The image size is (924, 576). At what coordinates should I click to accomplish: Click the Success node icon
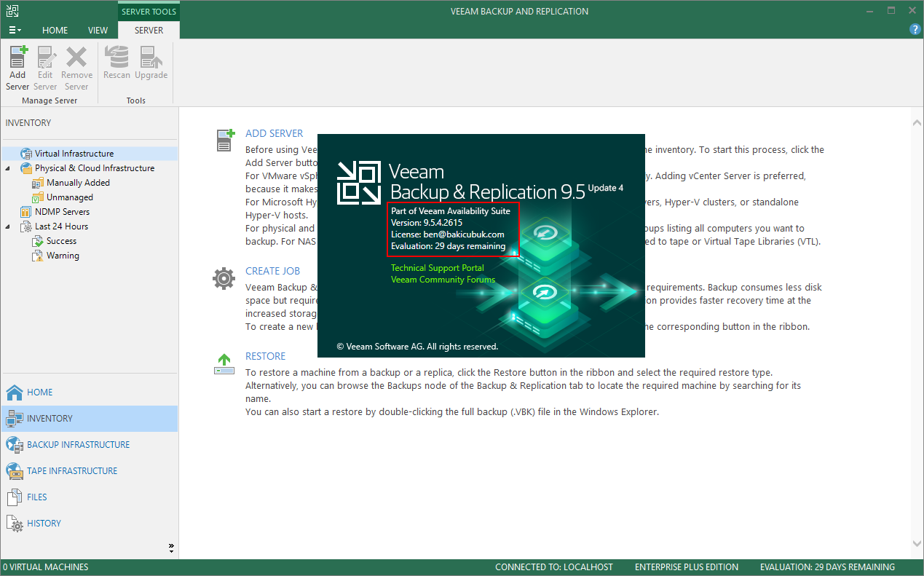(38, 241)
